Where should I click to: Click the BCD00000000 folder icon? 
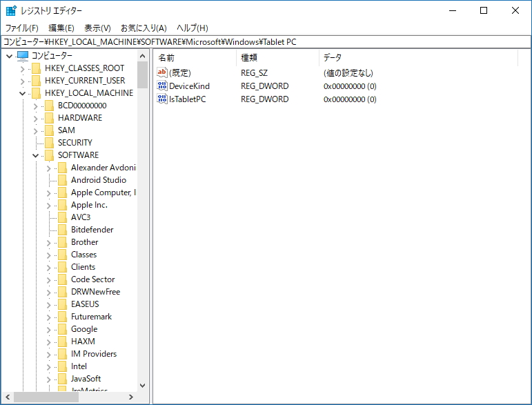point(49,106)
